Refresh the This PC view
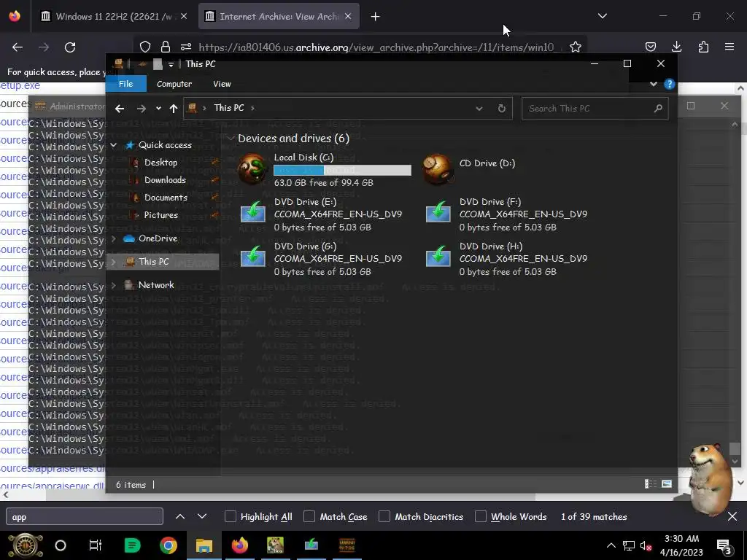Image resolution: width=747 pixels, height=560 pixels. coord(502,109)
